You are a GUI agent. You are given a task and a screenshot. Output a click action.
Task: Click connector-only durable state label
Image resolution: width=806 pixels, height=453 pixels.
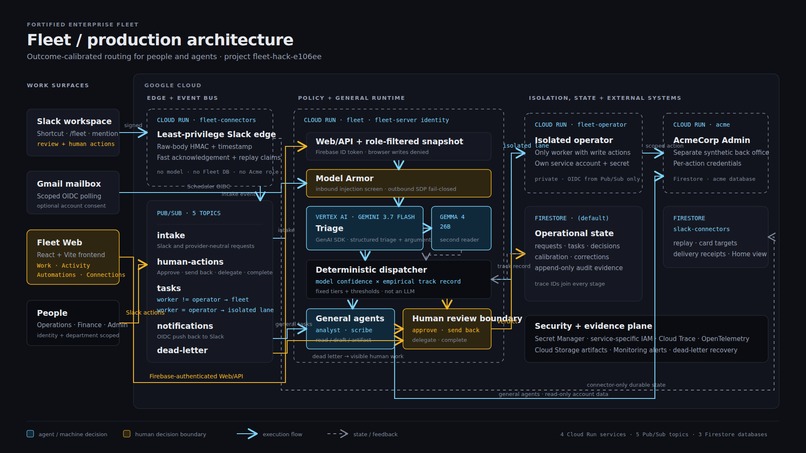point(626,385)
